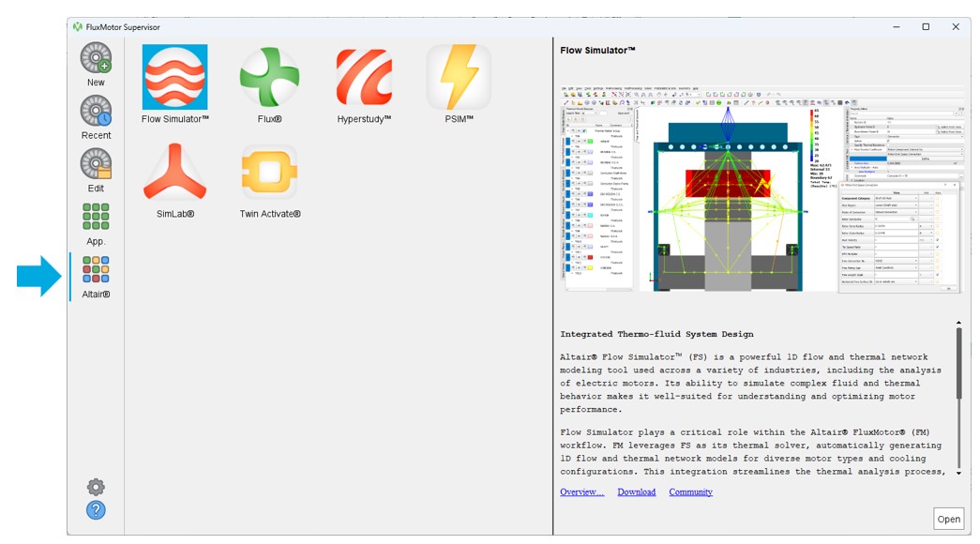Select the Edit motor sidebar icon
Screen dimensions: 980x544
[x=96, y=164]
